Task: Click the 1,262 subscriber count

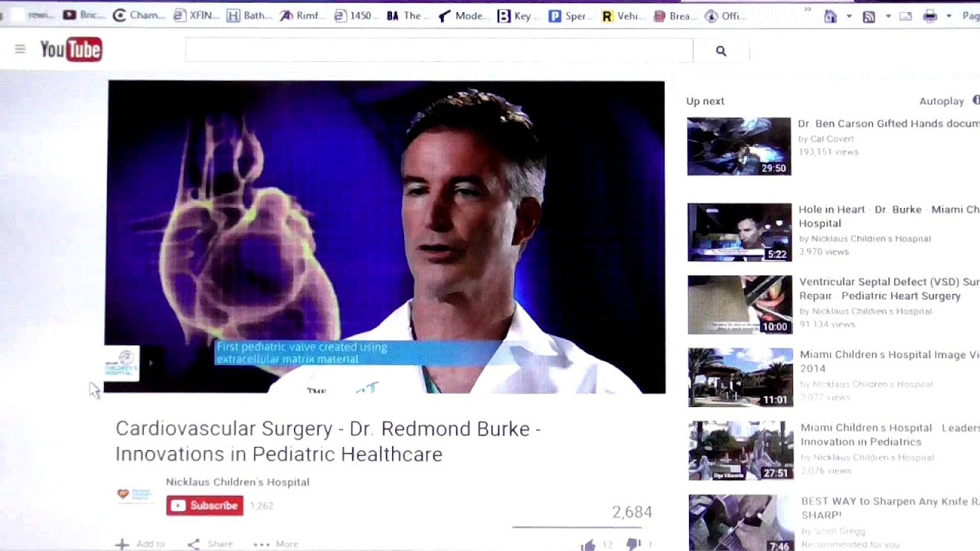Action: pos(261,506)
